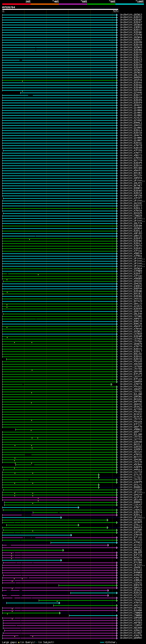Select hit UniRef100_C6T4W1
Image resolution: width=146 pixels, height=644 pixels.
coord(131,316)
